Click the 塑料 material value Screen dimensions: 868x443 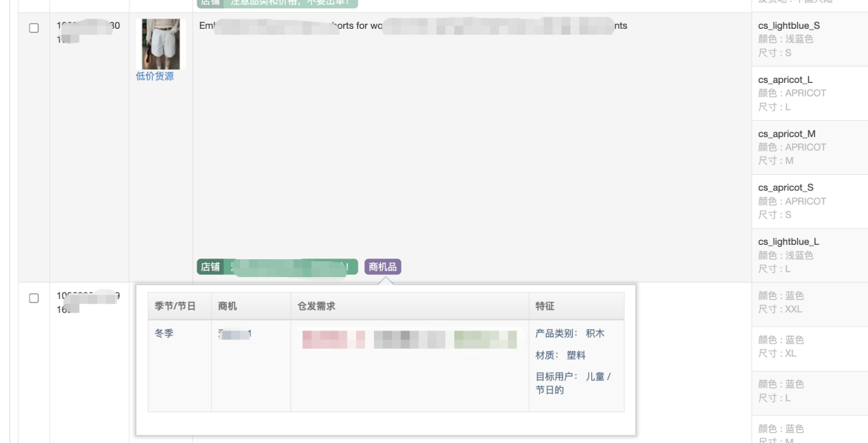click(576, 355)
